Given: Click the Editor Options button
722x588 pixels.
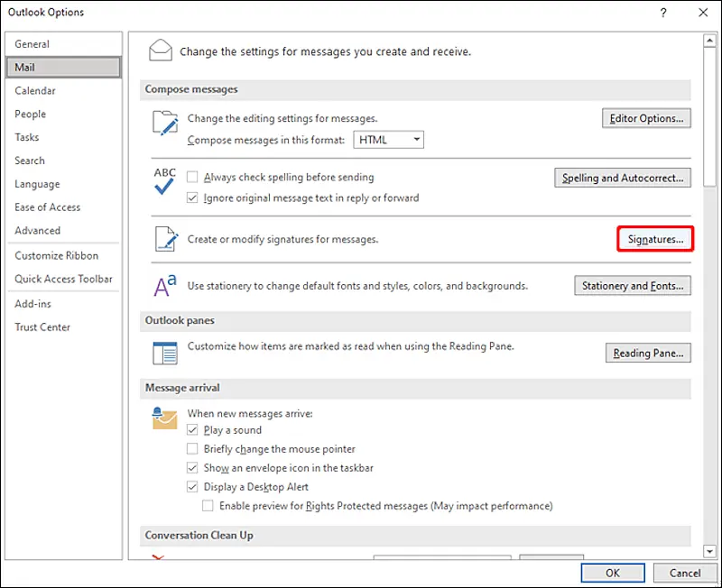Looking at the screenshot, I should 646,118.
